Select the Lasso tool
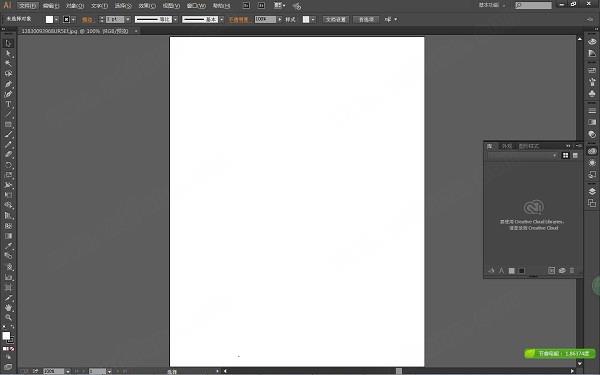Image resolution: width=600 pixels, height=375 pixels. pyautogui.click(x=8, y=73)
